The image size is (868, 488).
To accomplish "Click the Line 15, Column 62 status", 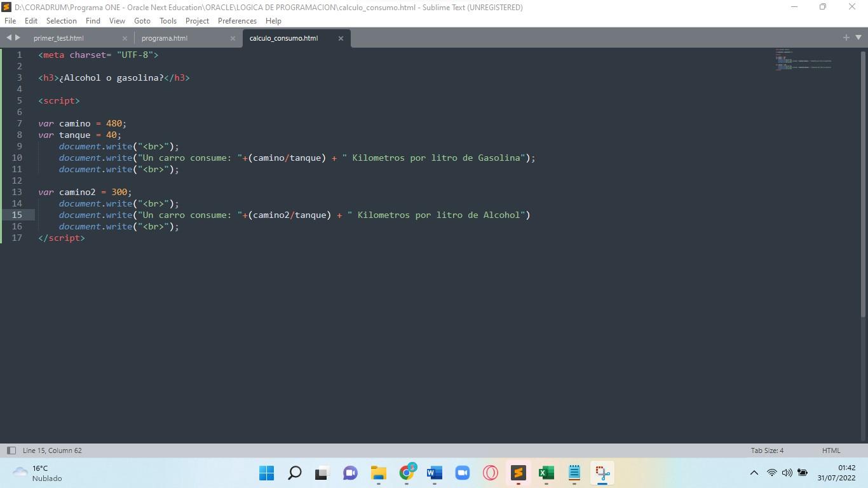I will [x=52, y=451].
